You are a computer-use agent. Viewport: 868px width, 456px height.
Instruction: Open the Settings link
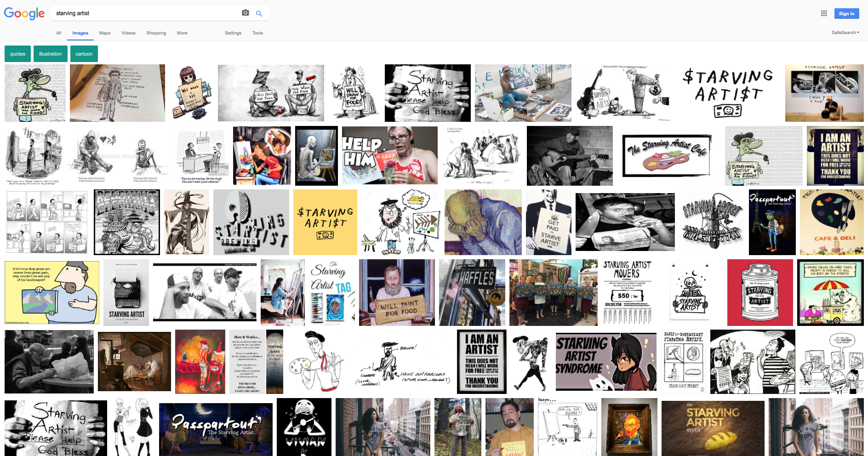(233, 33)
